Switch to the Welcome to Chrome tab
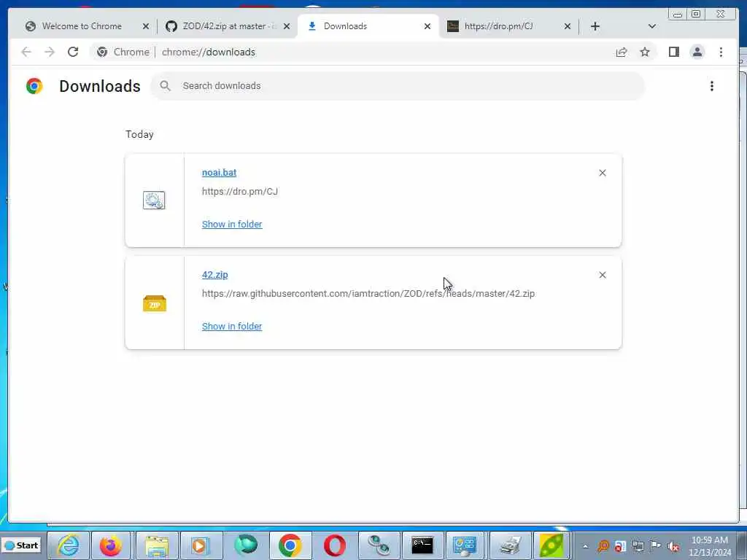This screenshot has height=560, width=747. [81, 26]
